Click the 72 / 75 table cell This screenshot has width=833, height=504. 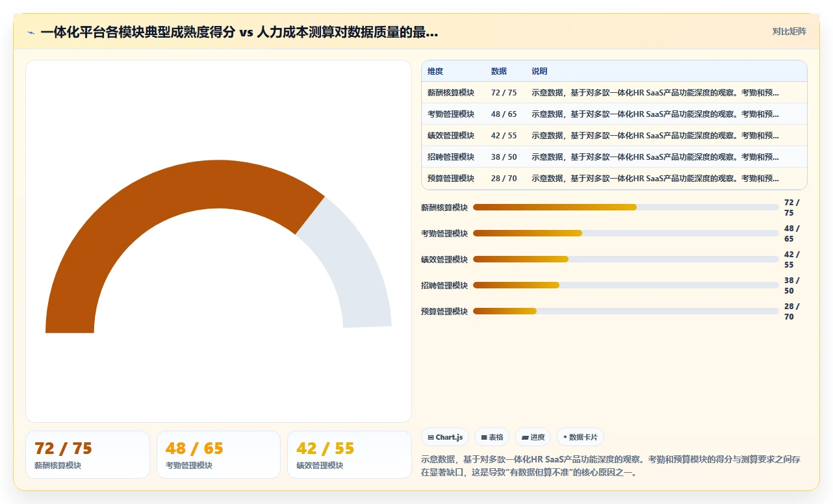click(504, 93)
